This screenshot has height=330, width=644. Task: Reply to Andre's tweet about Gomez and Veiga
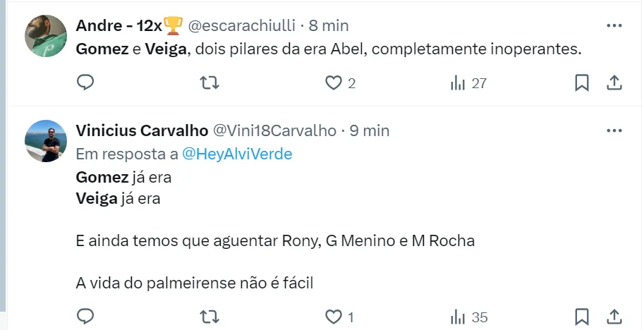(85, 83)
